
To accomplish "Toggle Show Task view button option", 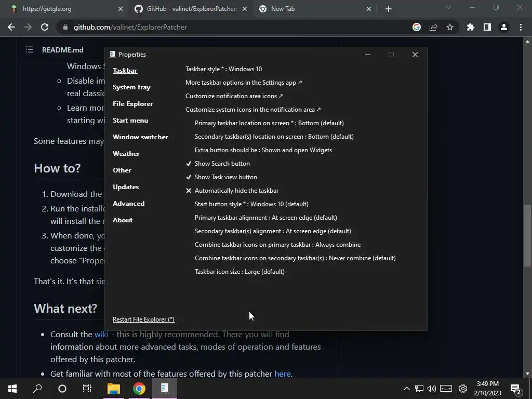I will [x=221, y=177].
